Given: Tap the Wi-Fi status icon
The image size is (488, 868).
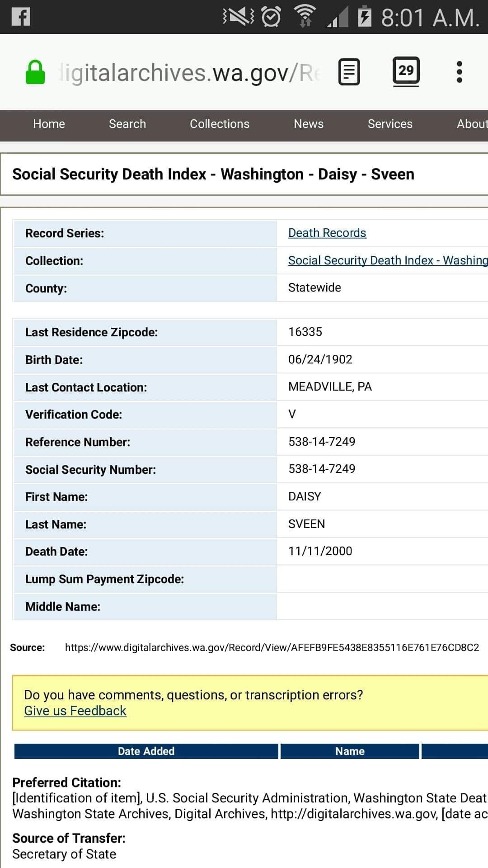Looking at the screenshot, I should (x=305, y=17).
